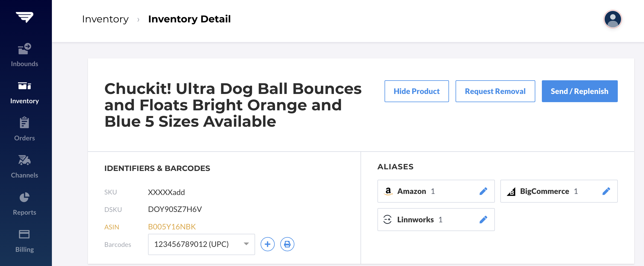Open the ASIN link B005Y16NBK
The width and height of the screenshot is (644, 266).
(172, 227)
